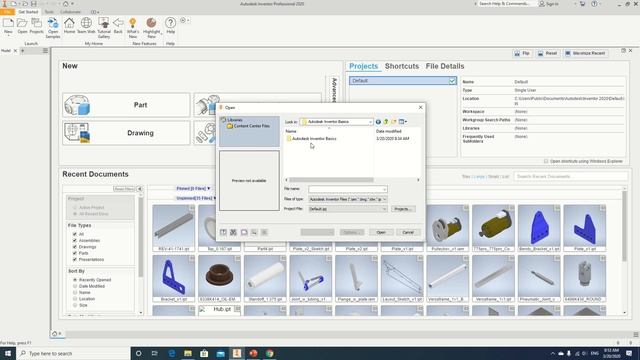Click the recent documents vertical scrollbar
The width and height of the screenshot is (640, 360).
pos(624,227)
